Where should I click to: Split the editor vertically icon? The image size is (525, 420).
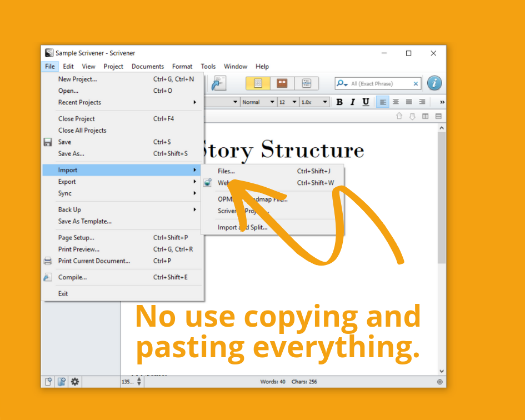click(x=425, y=116)
